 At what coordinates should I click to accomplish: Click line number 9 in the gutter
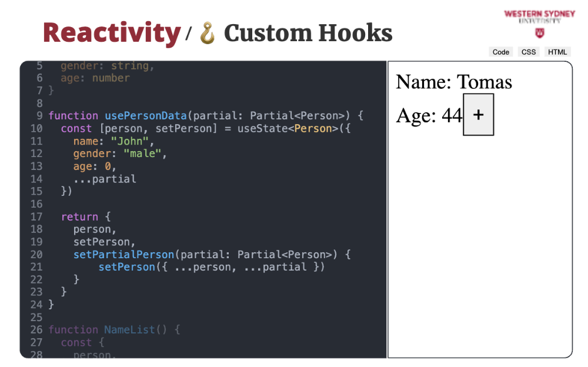tap(39, 116)
